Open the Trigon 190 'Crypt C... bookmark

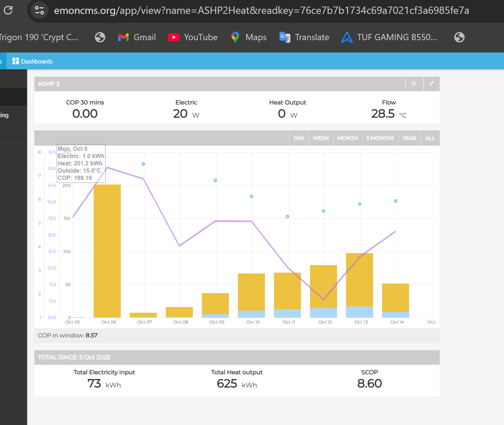[x=38, y=37]
